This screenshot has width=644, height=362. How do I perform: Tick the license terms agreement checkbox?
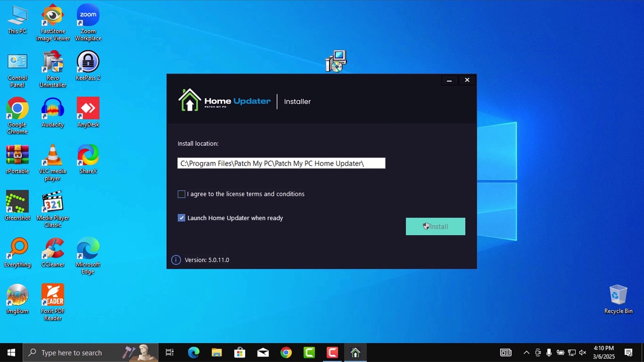[x=182, y=194]
